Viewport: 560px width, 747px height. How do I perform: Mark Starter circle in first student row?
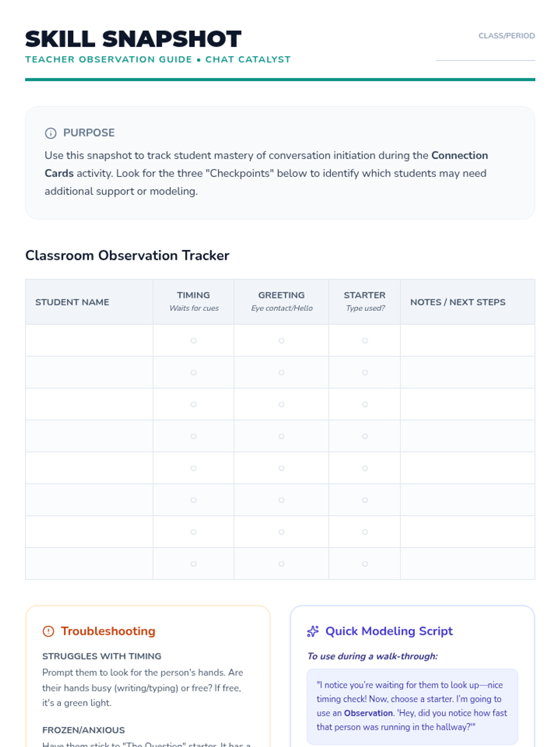click(365, 341)
